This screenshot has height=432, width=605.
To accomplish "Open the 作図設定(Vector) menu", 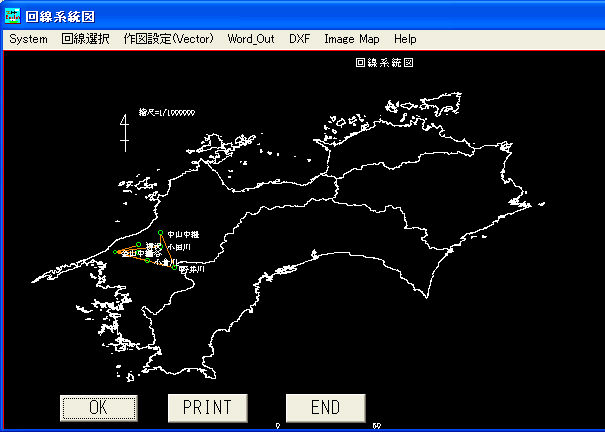I will 168,39.
